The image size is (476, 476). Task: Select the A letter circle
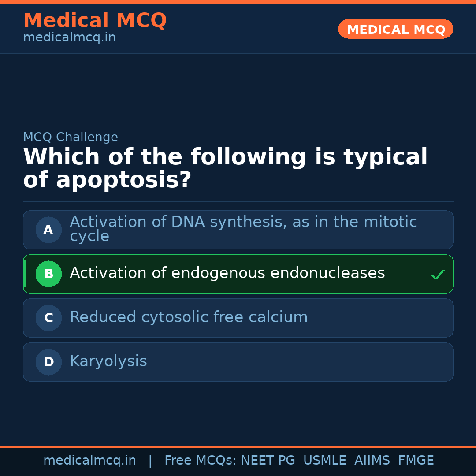click(x=48, y=230)
